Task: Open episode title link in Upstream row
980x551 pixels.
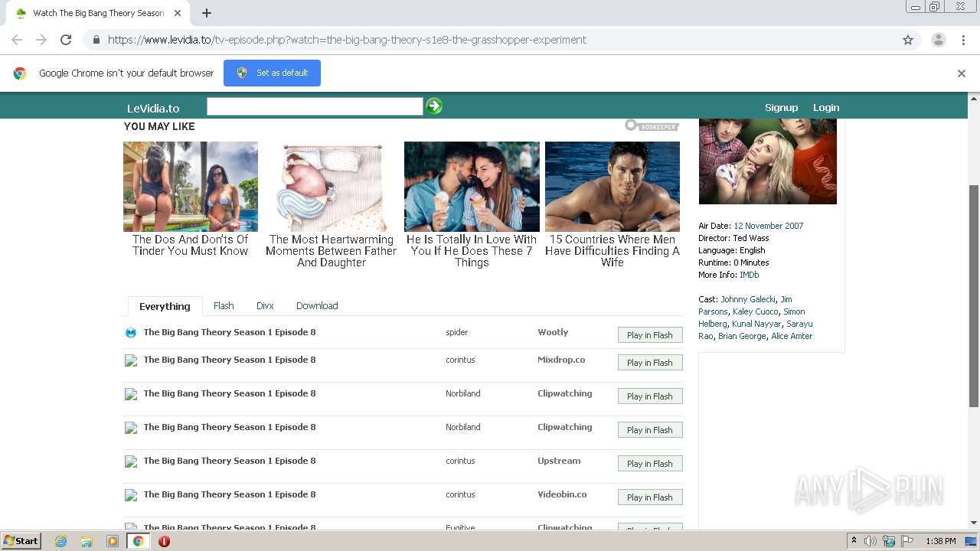Action: [230, 461]
